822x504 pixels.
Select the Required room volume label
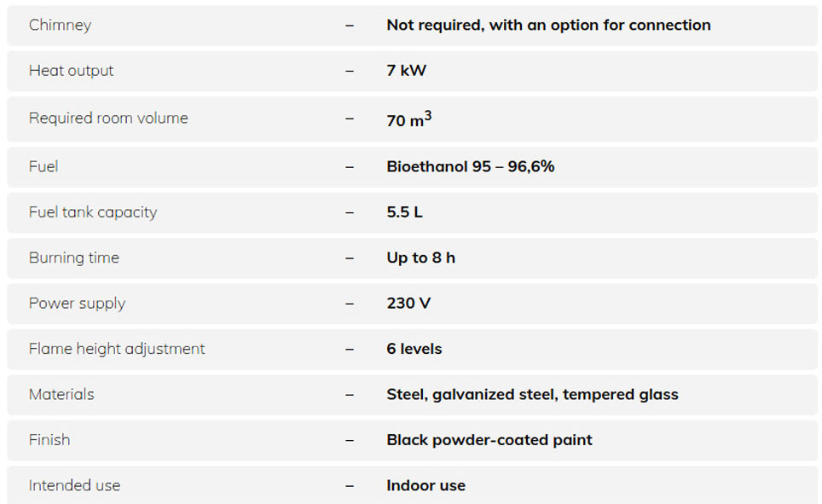108,119
